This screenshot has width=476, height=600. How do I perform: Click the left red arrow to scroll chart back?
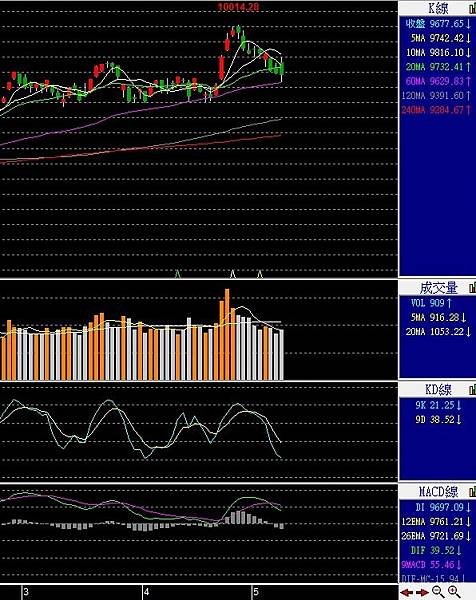click(407, 592)
